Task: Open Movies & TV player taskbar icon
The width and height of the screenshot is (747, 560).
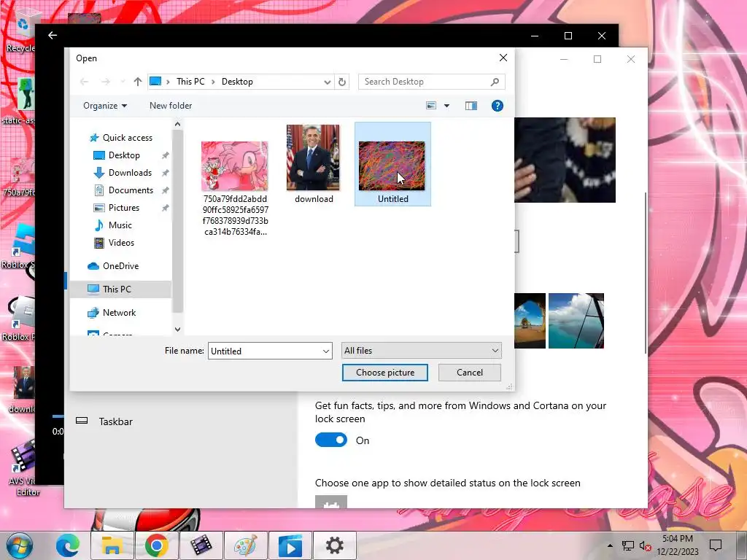Action: point(290,545)
